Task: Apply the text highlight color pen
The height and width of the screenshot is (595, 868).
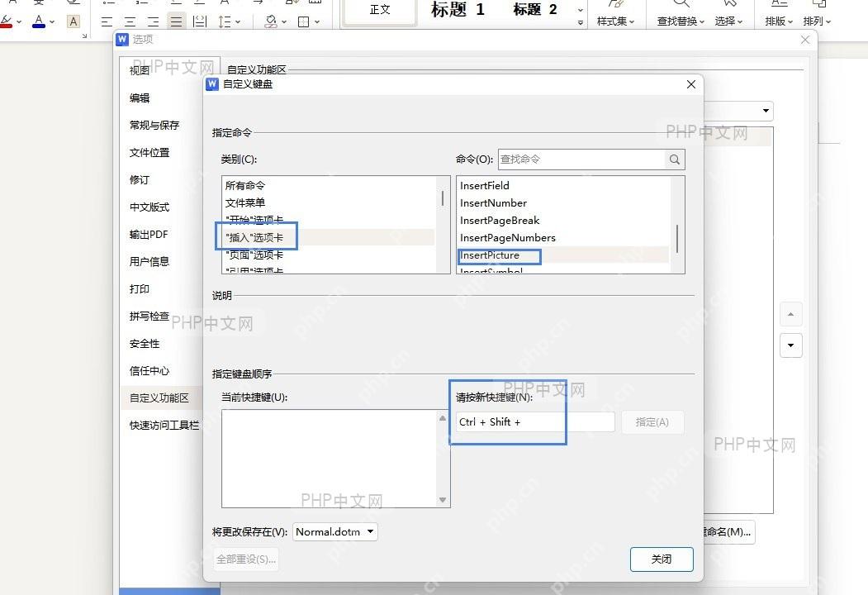Action: click(x=6, y=21)
